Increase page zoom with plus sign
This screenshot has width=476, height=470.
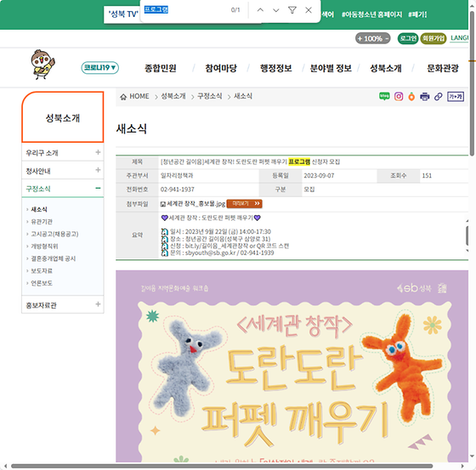360,38
